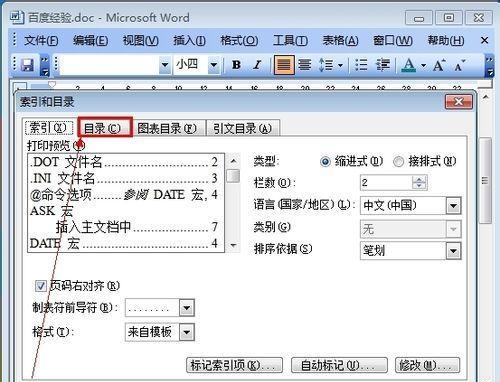The height and width of the screenshot is (382, 500).
Task: Click the 栏数 number field
Action: pyautogui.click(x=387, y=183)
